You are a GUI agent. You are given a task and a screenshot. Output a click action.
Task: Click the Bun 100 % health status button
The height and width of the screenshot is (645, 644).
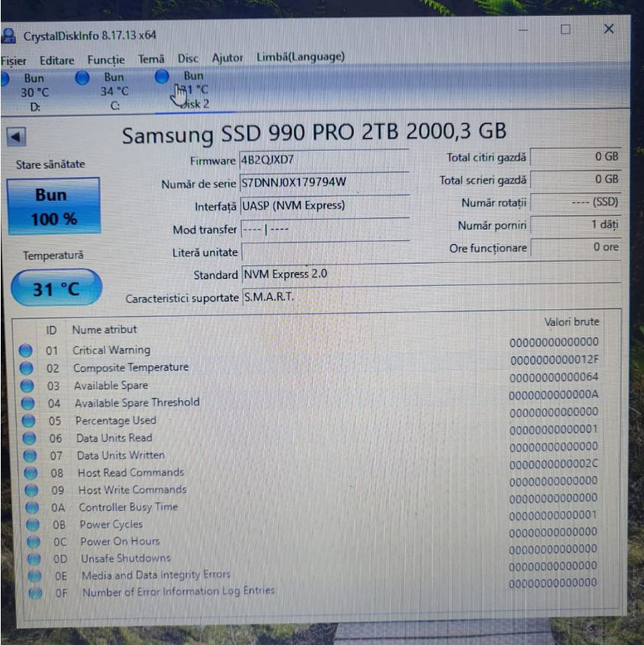tap(54, 206)
